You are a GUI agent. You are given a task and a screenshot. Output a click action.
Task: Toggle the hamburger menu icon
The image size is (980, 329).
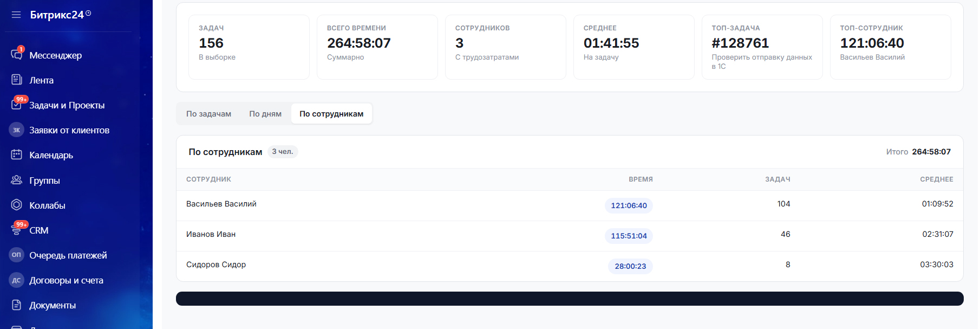(x=16, y=15)
